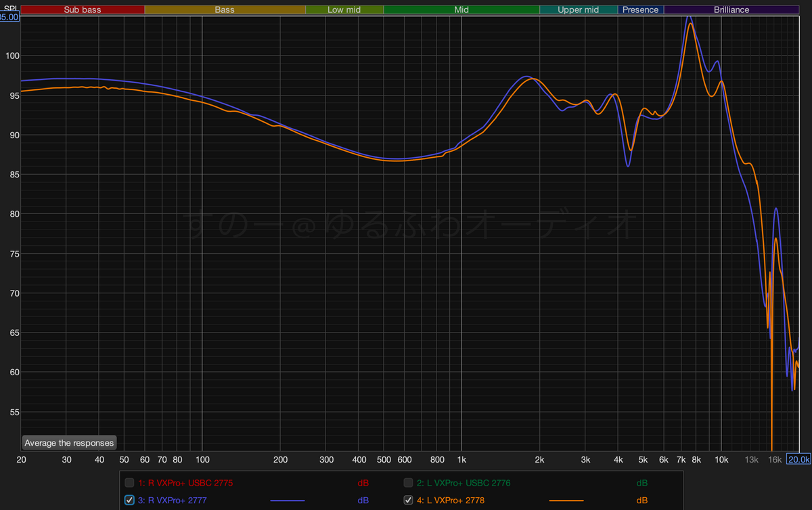Click the SPL axis top limit field
Screen dimensions: 812x510
coord(9,18)
